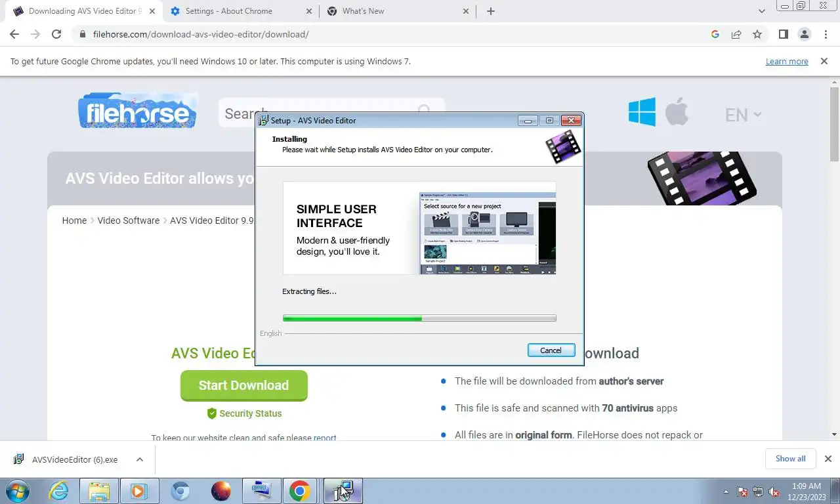This screenshot has width=840, height=504.
Task: Click Video Software in the breadcrumb
Action: click(x=129, y=220)
